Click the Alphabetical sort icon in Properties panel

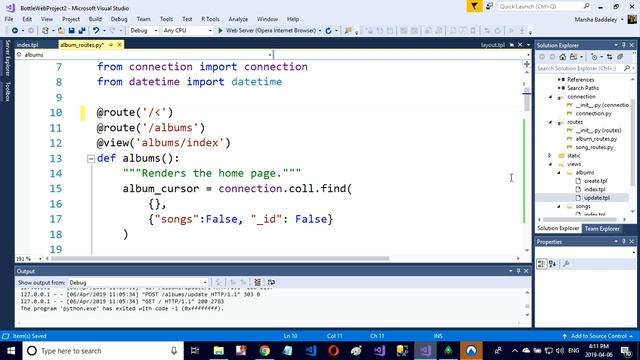tap(553, 264)
